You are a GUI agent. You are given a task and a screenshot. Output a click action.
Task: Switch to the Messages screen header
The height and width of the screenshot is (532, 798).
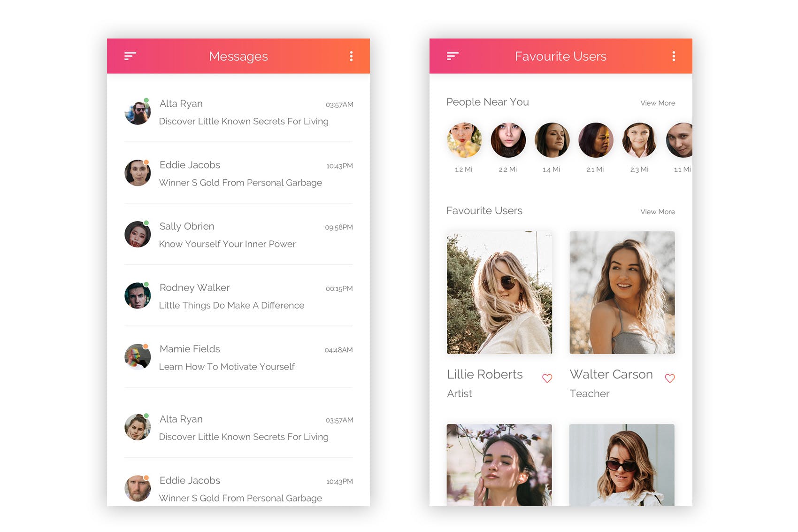pyautogui.click(x=238, y=56)
